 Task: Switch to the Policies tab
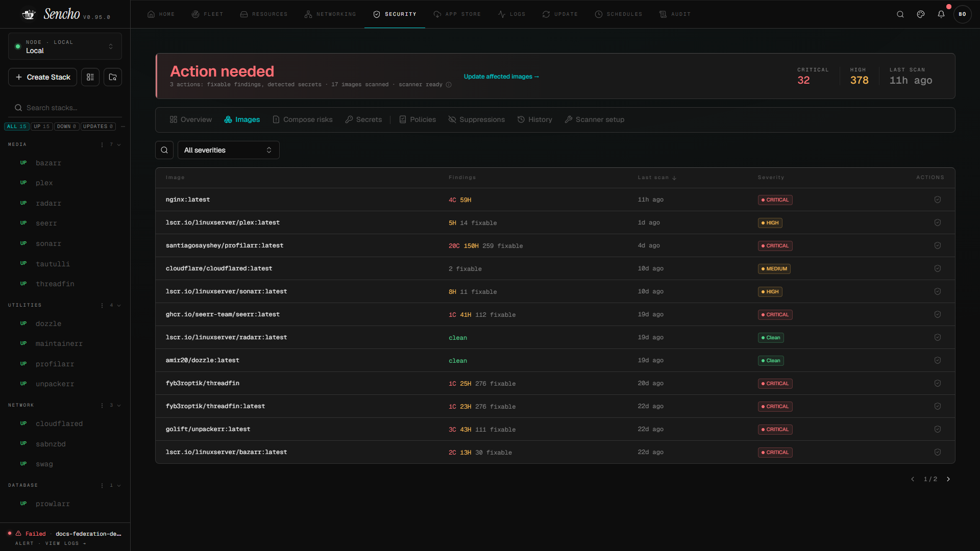[x=418, y=119]
